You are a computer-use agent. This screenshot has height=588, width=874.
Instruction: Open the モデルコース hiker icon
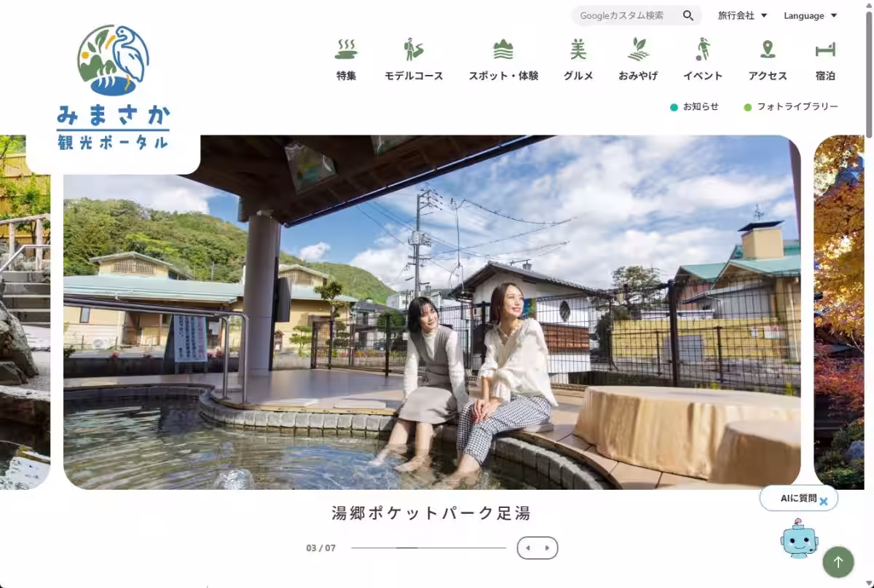[414, 49]
